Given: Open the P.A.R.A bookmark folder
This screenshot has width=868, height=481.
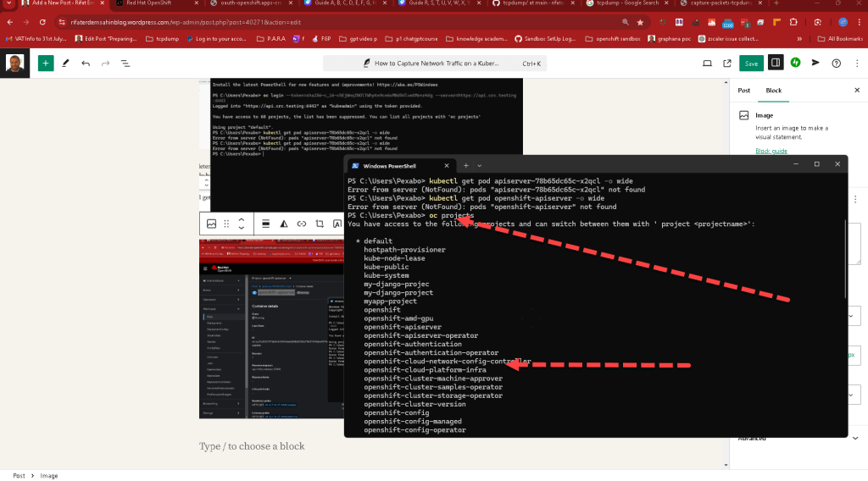Looking at the screenshot, I should click(271, 39).
